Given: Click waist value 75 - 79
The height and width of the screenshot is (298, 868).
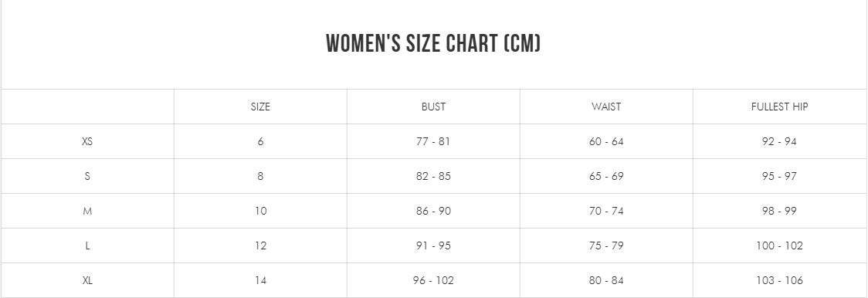Looking at the screenshot, I should 606,246.
